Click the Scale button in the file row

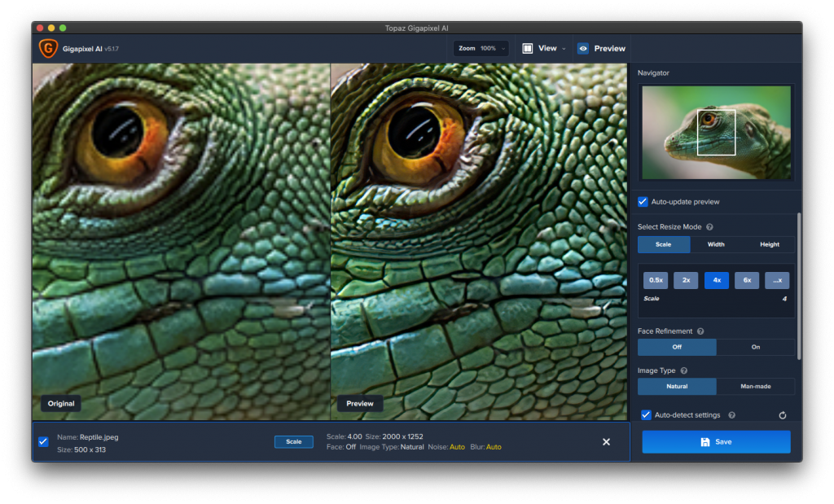tap(293, 442)
